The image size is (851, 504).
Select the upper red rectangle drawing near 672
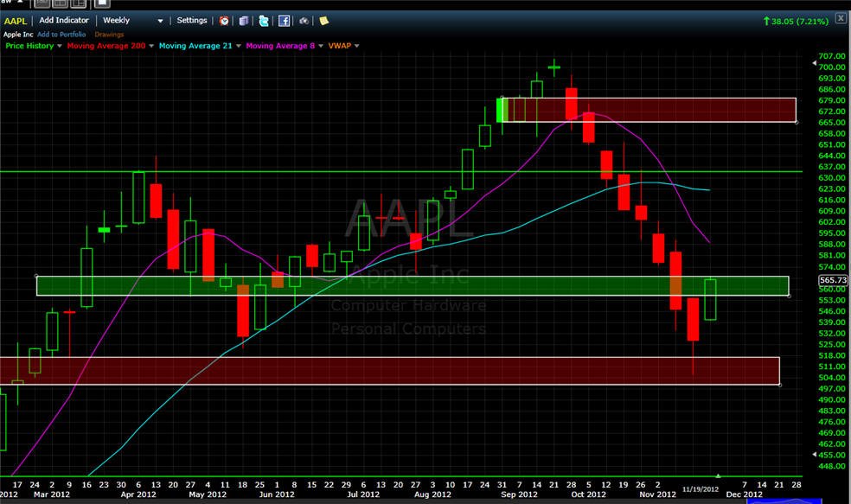649,110
